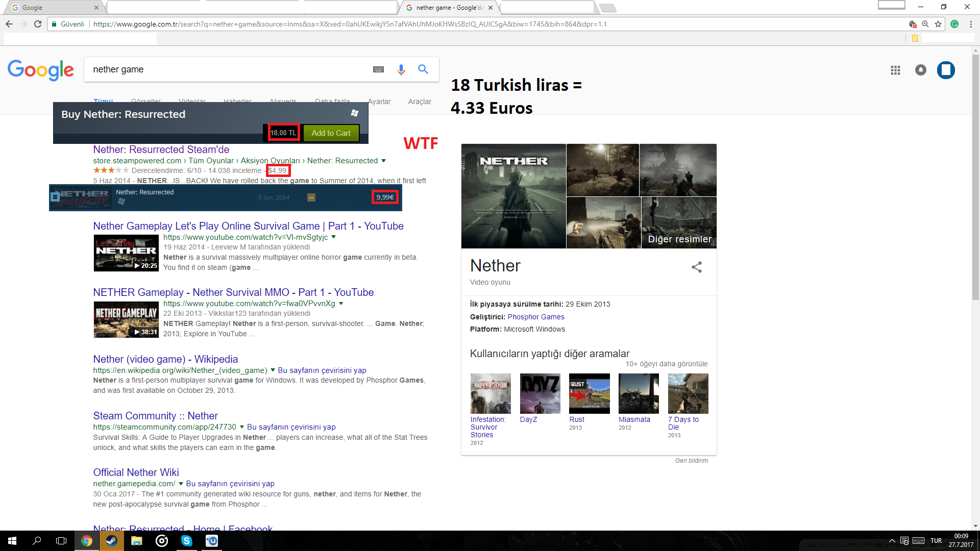Open 'Diğer resimler' more images
The image size is (980, 551).
(x=679, y=223)
